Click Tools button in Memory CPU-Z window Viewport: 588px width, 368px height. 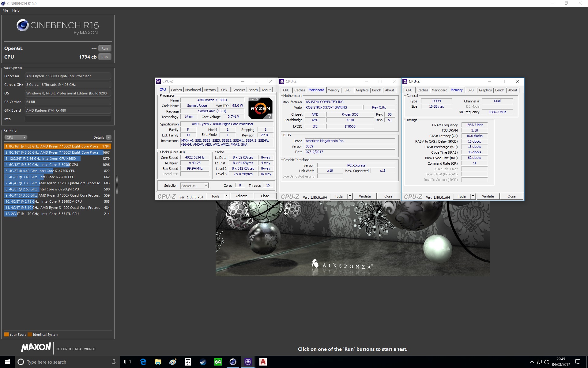[x=462, y=196]
